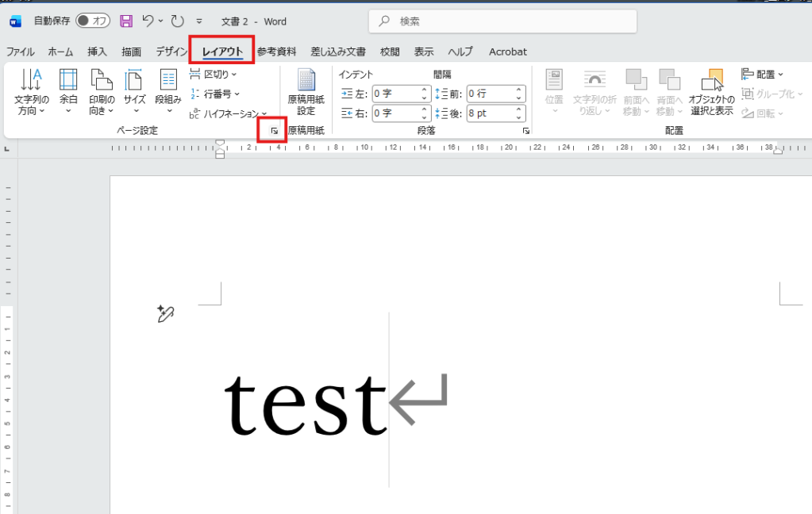Open the ページ設定 dialog launcher
812x514 pixels.
pyautogui.click(x=274, y=131)
